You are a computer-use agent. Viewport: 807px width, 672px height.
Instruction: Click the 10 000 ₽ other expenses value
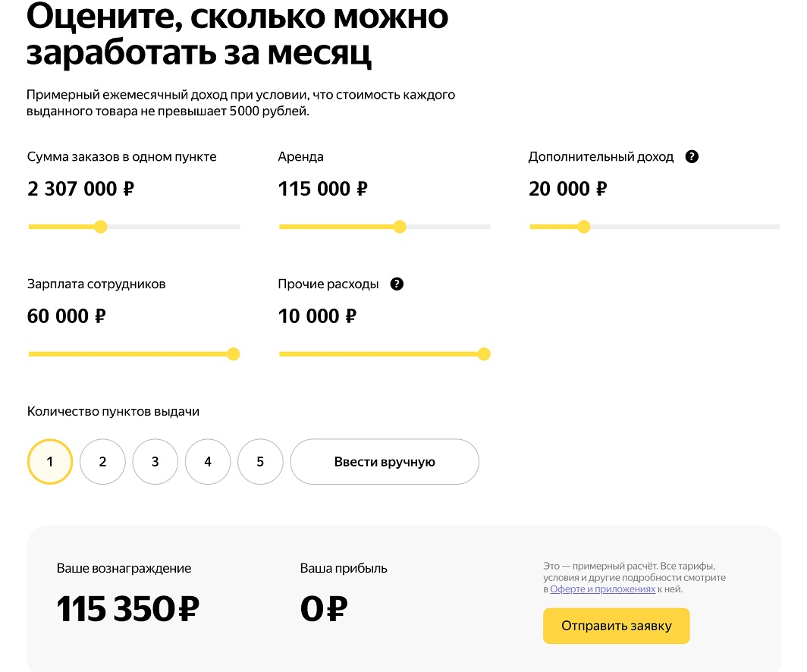(x=316, y=316)
